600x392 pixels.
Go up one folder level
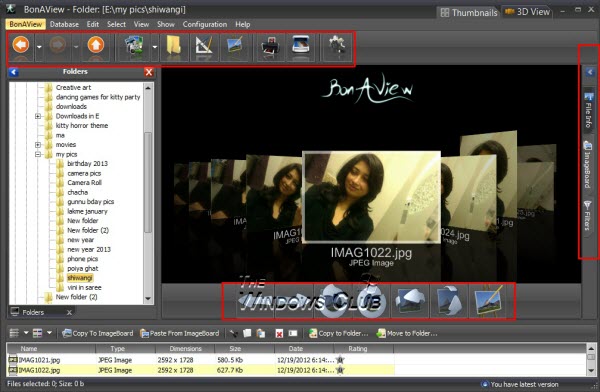tap(96, 46)
